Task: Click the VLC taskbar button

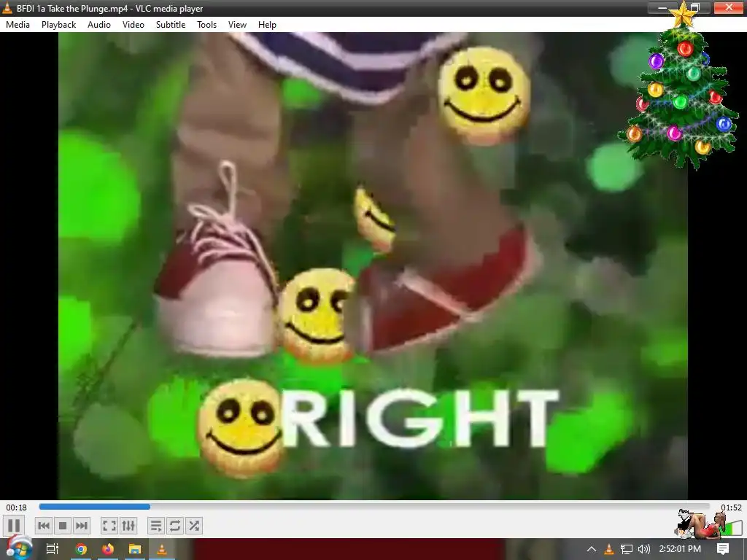Action: (x=162, y=549)
